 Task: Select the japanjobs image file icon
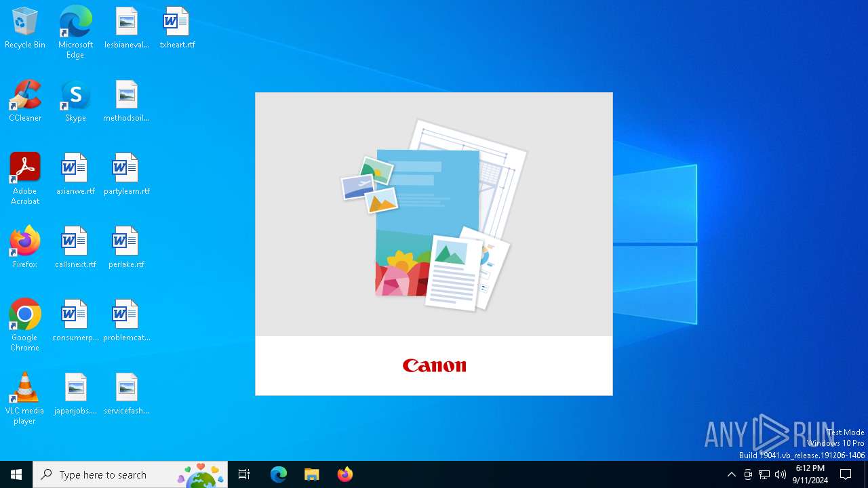(75, 394)
